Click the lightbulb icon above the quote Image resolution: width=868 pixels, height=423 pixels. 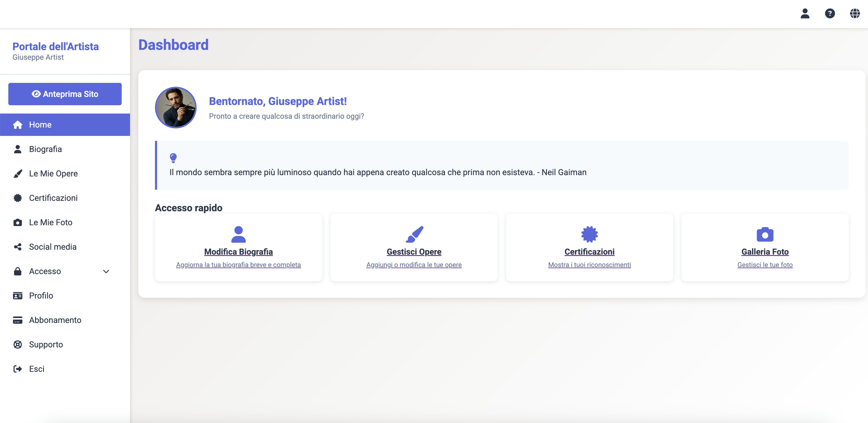[173, 158]
